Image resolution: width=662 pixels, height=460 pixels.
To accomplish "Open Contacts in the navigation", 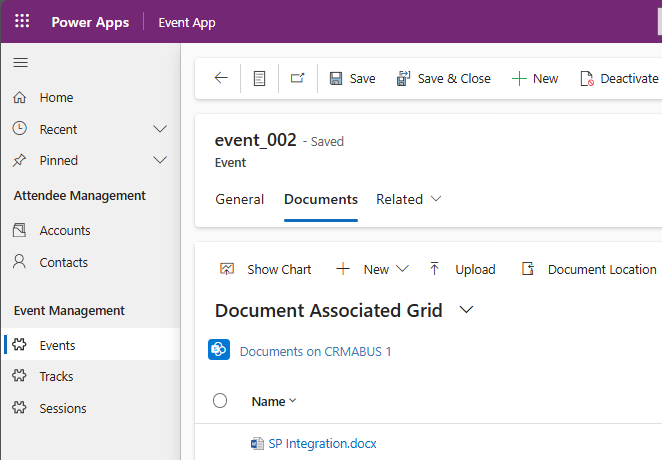I will [64, 262].
